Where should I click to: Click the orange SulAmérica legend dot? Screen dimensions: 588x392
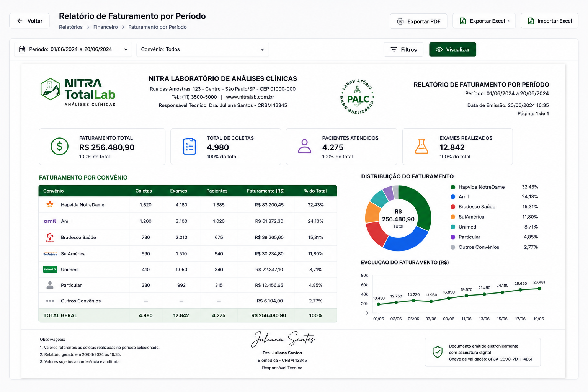point(453,217)
